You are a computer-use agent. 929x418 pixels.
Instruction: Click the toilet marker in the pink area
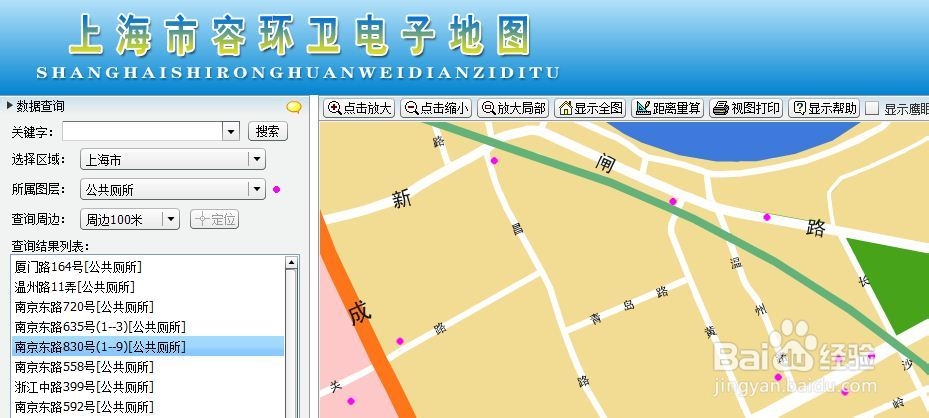click(x=351, y=401)
